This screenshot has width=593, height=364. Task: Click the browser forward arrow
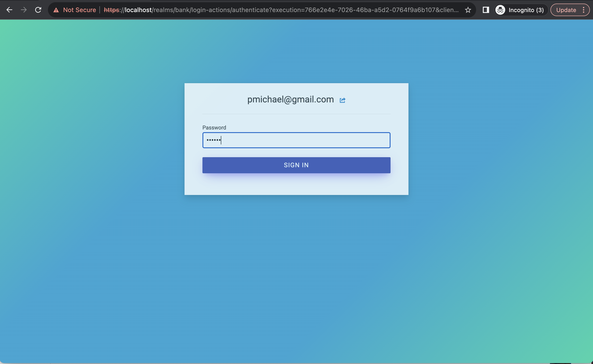24,10
